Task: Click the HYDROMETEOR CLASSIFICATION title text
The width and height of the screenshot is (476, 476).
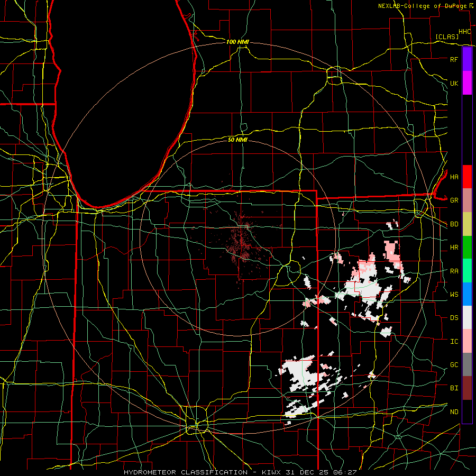Action: pos(186,472)
